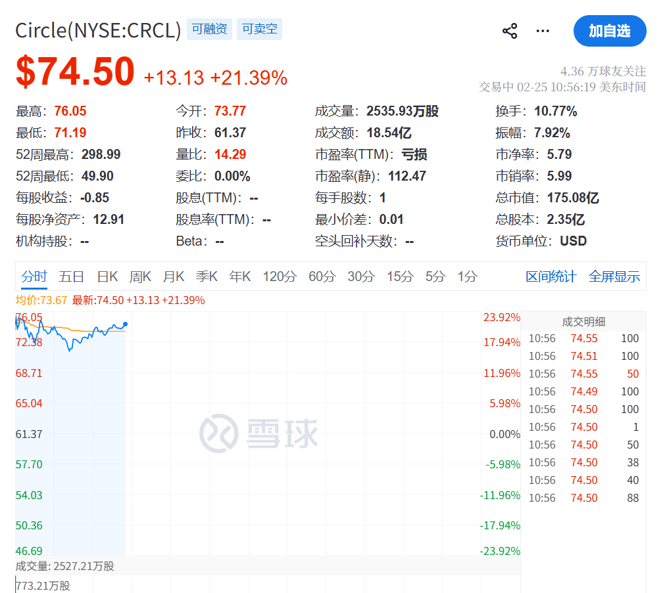The height and width of the screenshot is (593, 667).
Task: Click the 加自选 button
Action: pos(609,31)
